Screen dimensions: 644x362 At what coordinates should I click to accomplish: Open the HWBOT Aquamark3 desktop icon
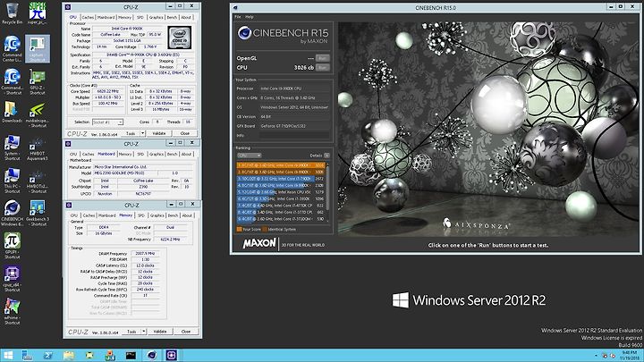click(38, 147)
